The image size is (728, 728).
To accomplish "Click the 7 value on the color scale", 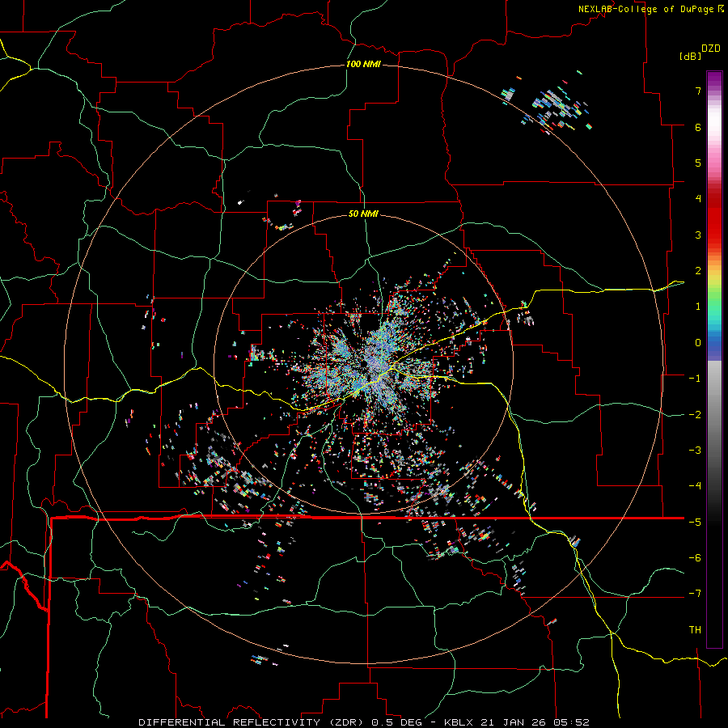I will tap(698, 91).
